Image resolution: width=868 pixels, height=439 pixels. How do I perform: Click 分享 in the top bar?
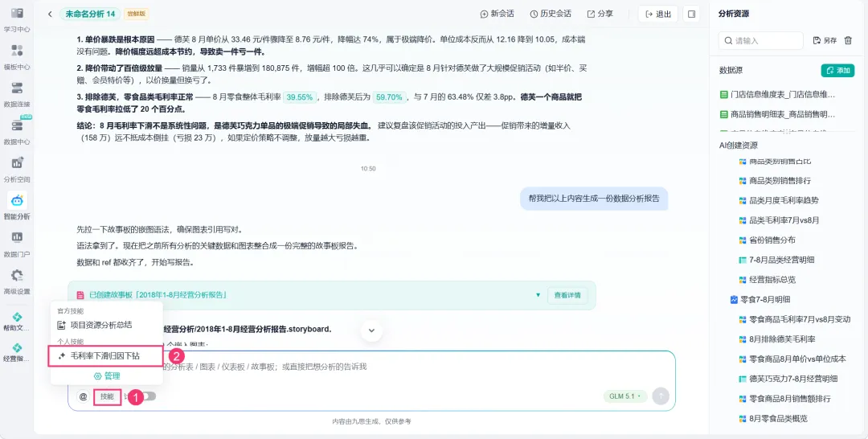[x=600, y=14]
